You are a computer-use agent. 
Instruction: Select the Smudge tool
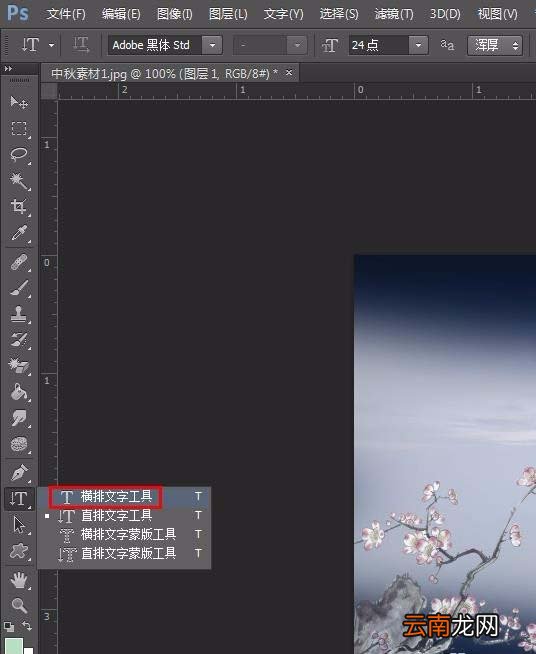(19, 418)
